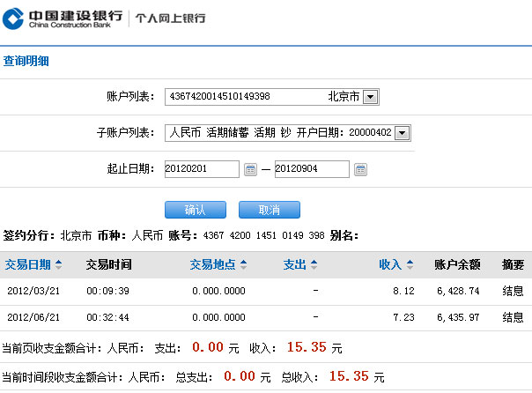532x393 pixels.
Task: Focus the end date field 20120904
Action: [312, 169]
